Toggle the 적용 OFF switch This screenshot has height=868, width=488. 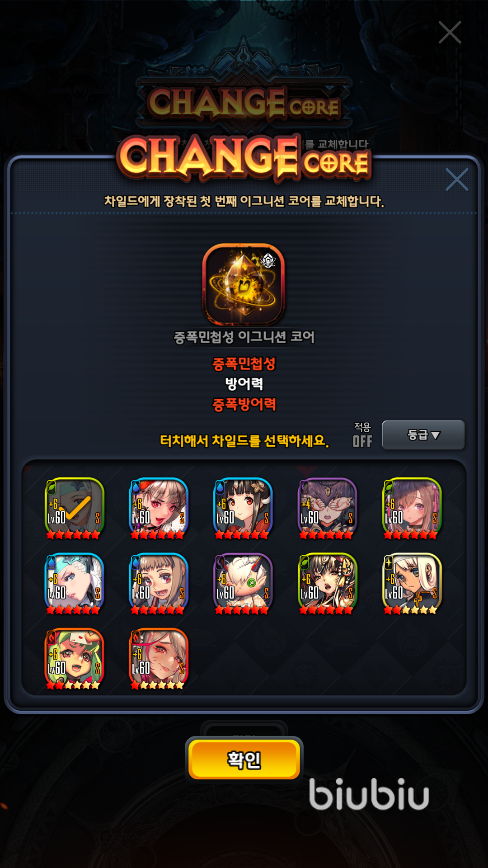[362, 435]
